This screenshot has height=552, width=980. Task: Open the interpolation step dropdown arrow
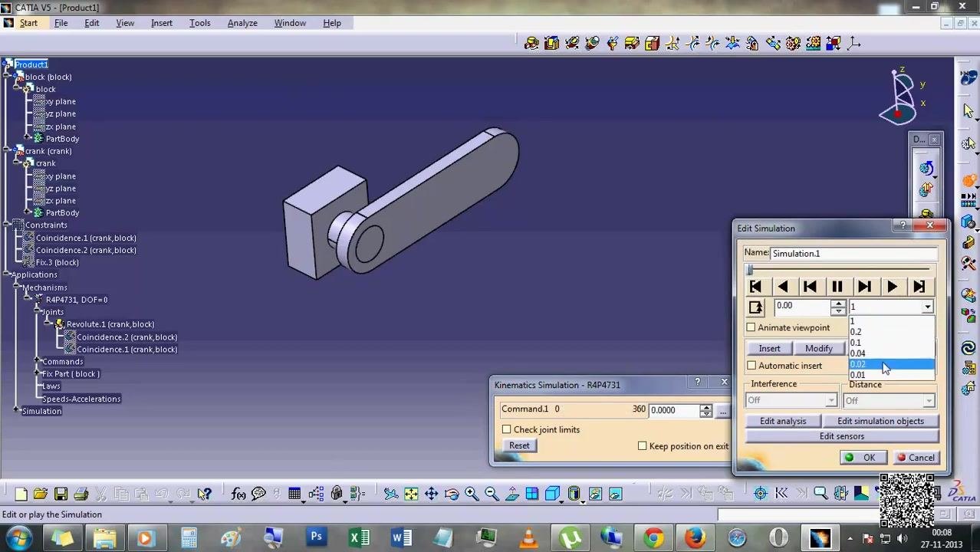(927, 307)
